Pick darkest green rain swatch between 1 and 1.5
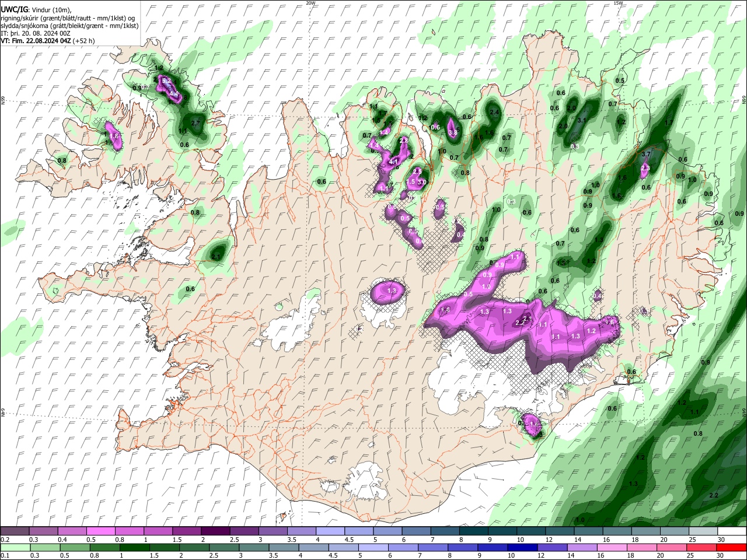Screen dimensions: 747x560 [x=134, y=547]
